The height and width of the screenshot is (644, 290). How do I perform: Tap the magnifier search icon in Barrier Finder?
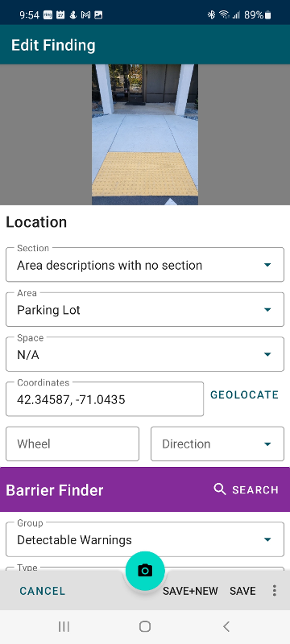point(220,489)
